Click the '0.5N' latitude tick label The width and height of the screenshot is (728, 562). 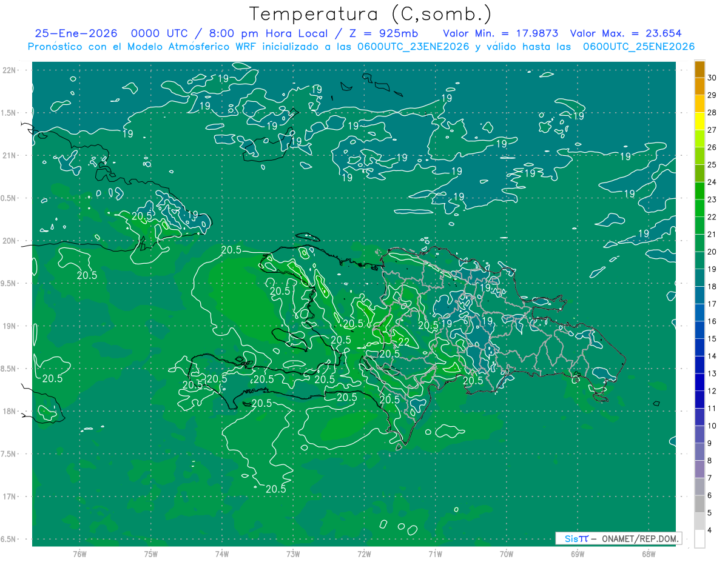(x=8, y=198)
